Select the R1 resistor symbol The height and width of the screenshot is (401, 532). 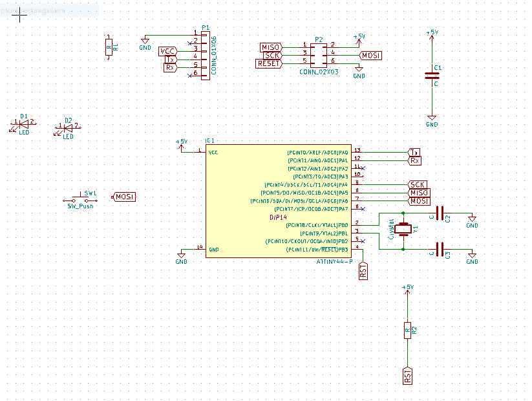coord(109,47)
